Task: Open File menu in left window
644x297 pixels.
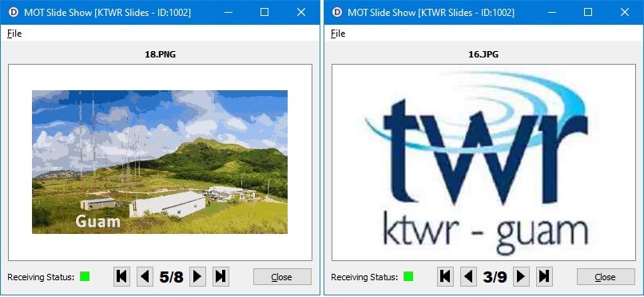Action: [14, 34]
